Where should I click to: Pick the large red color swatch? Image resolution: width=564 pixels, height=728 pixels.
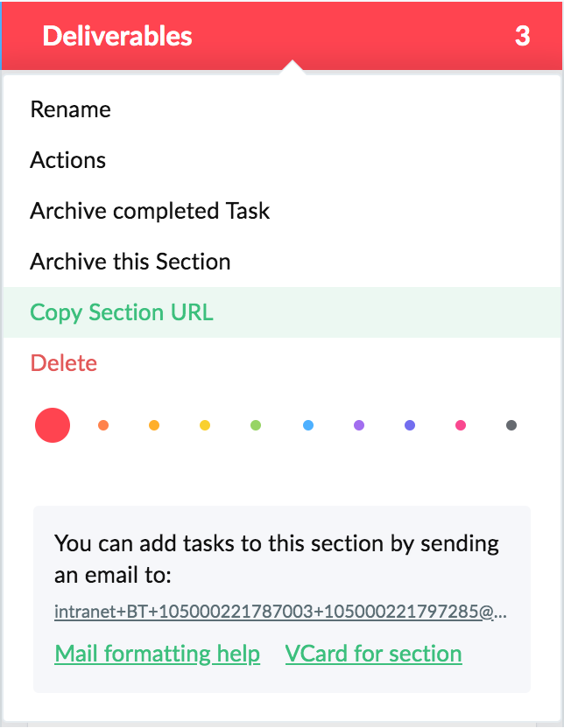pyautogui.click(x=53, y=425)
